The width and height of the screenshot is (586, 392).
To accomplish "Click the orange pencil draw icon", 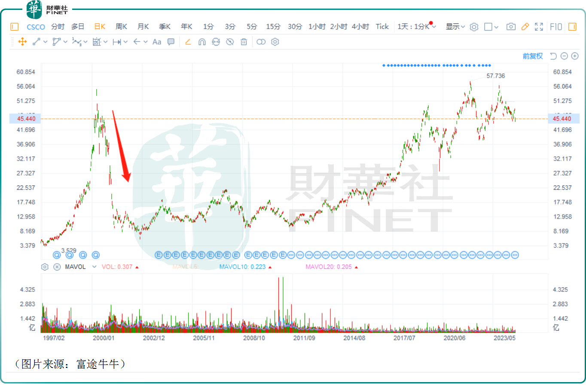I will click(188, 42).
